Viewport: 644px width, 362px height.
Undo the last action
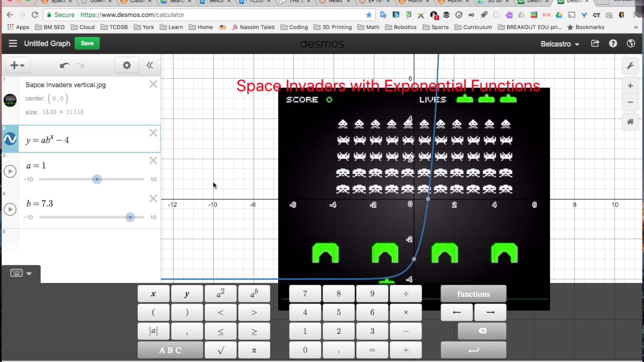tap(64, 65)
